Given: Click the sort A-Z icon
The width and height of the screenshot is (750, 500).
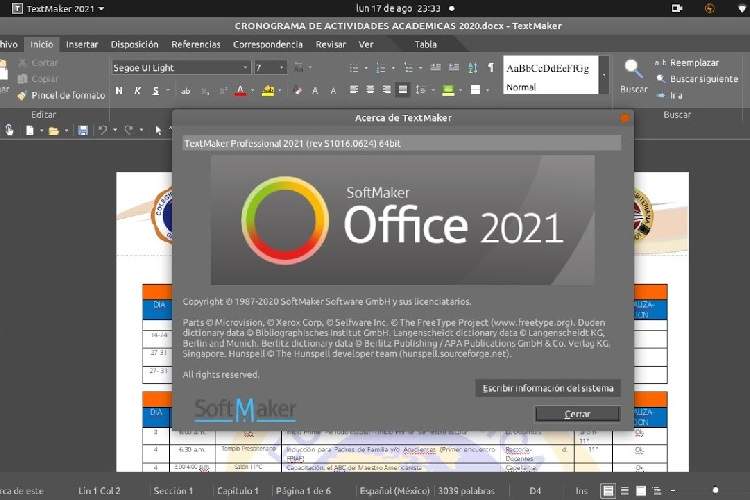Looking at the screenshot, I should coord(473,68).
